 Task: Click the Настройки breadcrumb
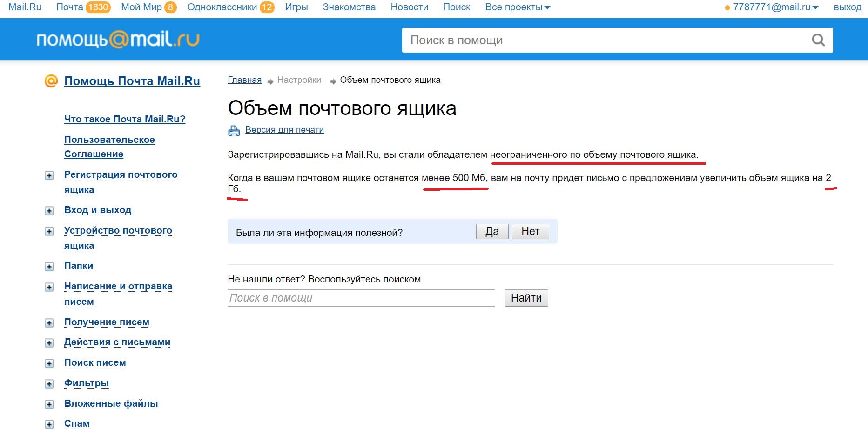tap(299, 80)
